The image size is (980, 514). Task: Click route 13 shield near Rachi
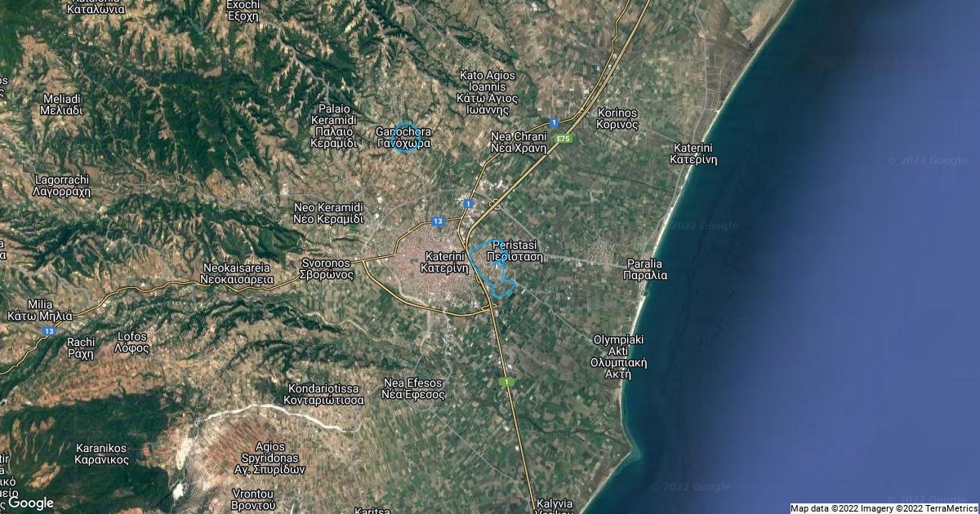[50, 331]
